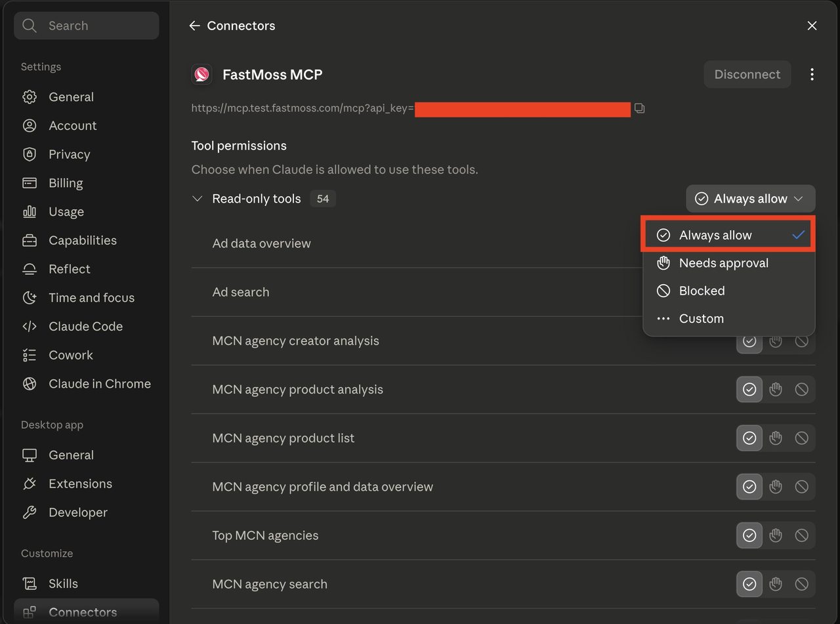The width and height of the screenshot is (840, 624).
Task: Click the Usage bar chart icon
Action: pos(30,211)
